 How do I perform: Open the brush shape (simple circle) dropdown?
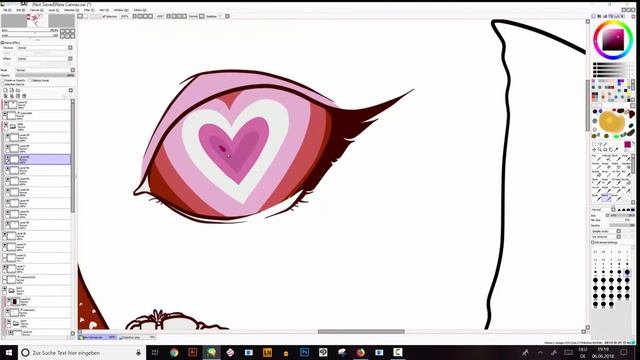(x=618, y=231)
